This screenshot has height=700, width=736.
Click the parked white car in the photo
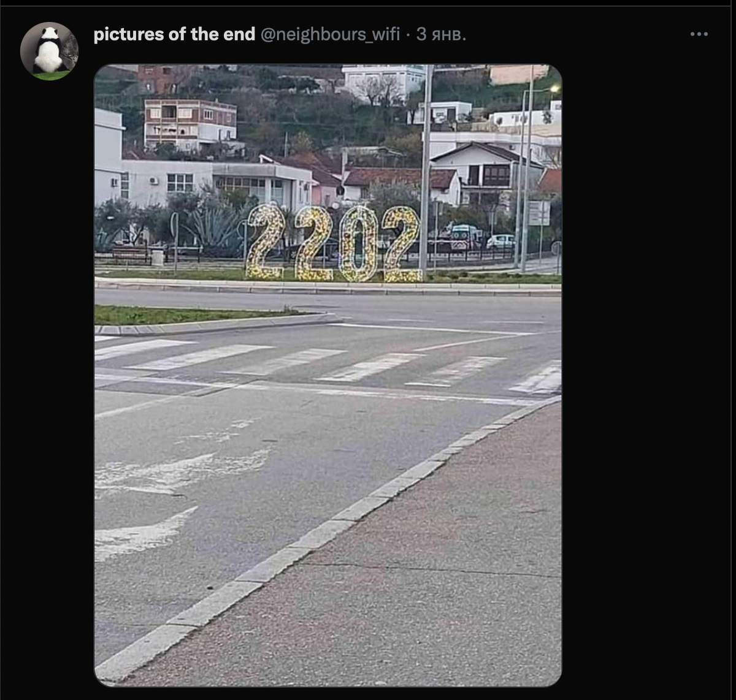[x=501, y=242]
